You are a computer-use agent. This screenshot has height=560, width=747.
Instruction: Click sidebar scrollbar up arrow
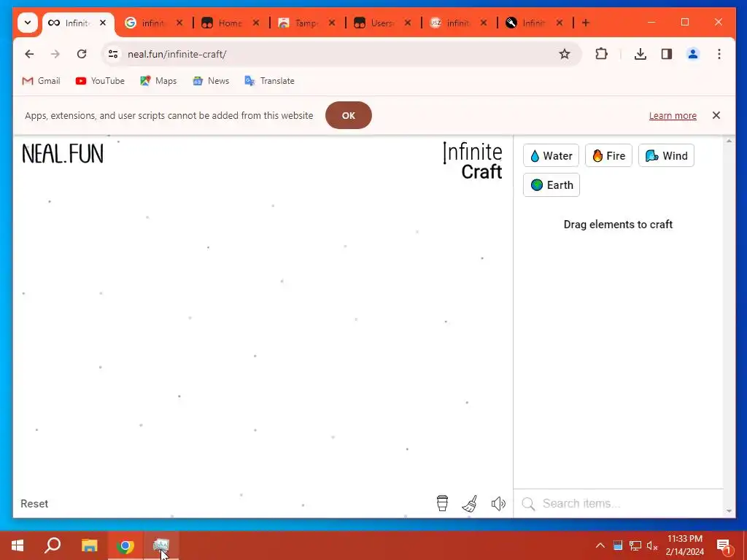pyautogui.click(x=729, y=141)
